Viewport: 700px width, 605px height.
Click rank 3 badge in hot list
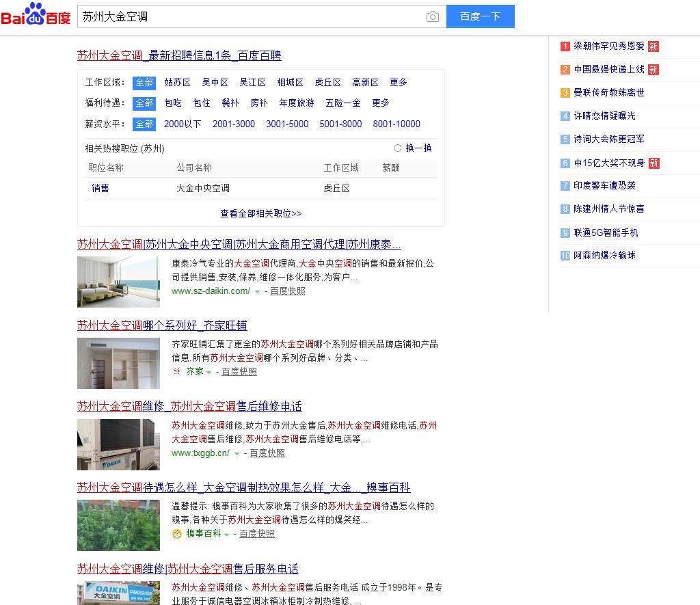click(565, 92)
